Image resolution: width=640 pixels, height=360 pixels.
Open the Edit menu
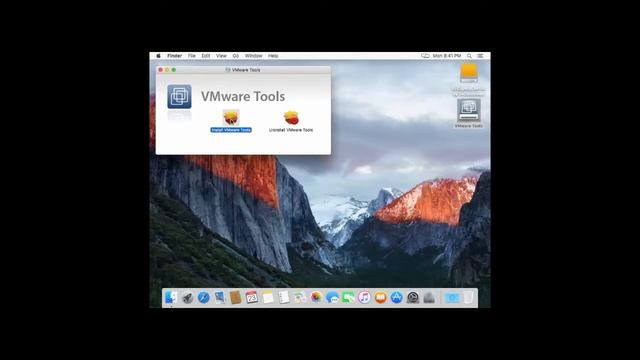pyautogui.click(x=206, y=56)
